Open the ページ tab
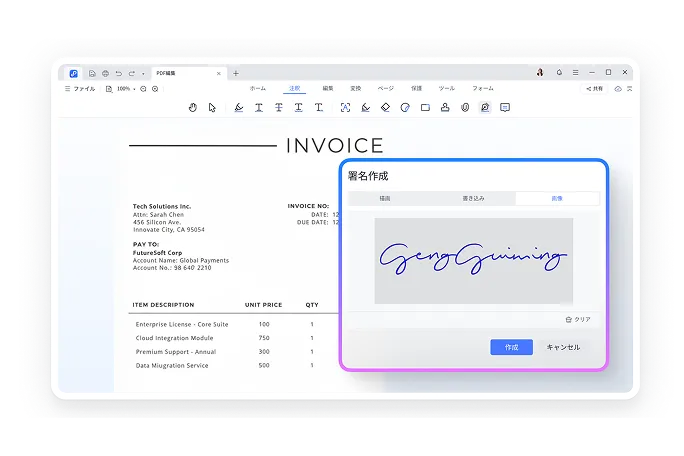684x456 pixels. pos(386,88)
